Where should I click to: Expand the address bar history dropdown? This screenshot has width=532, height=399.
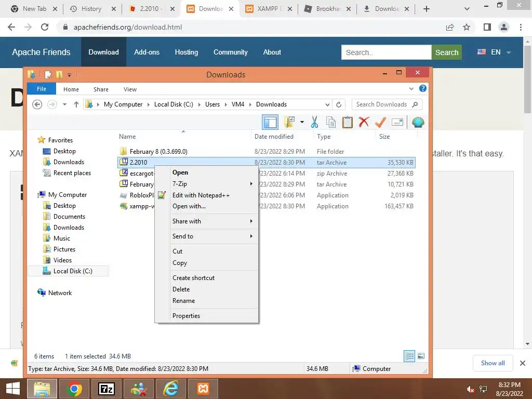pos(327,104)
